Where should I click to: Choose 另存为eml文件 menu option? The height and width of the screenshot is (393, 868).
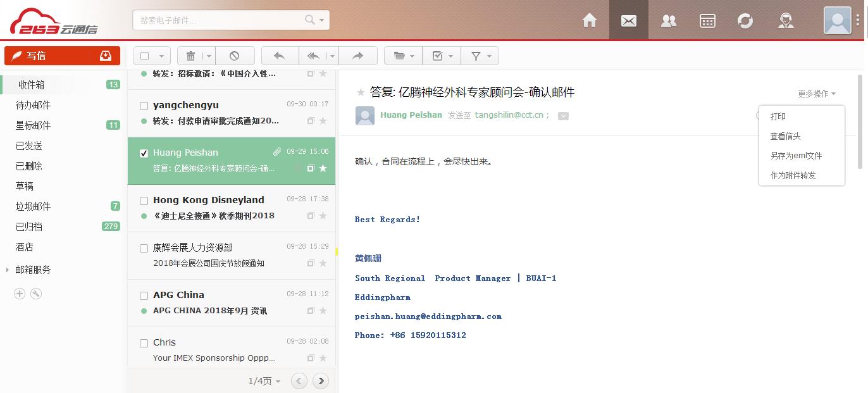point(796,156)
